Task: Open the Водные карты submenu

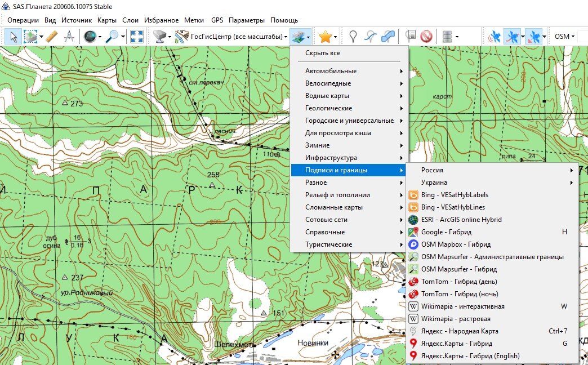Action: [x=349, y=96]
